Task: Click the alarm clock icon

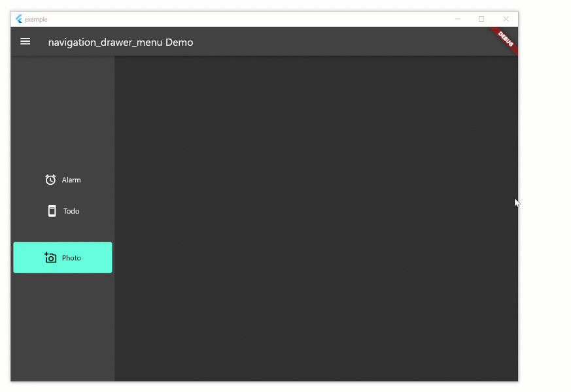Action: 50,180
